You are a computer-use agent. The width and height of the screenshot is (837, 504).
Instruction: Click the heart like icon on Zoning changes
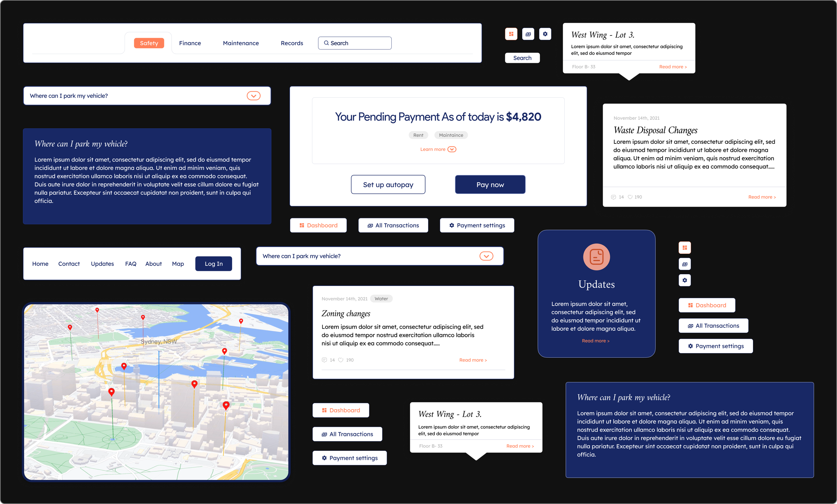341,360
